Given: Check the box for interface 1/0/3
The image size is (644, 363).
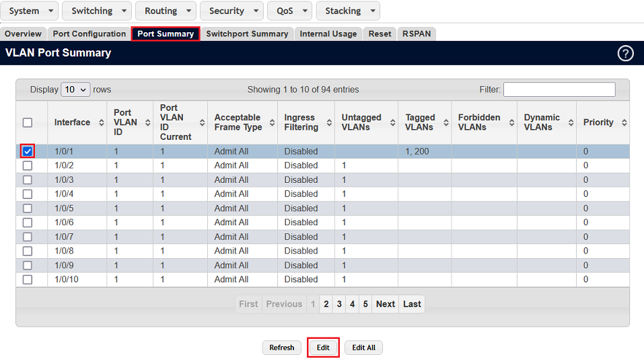Looking at the screenshot, I should (x=28, y=179).
